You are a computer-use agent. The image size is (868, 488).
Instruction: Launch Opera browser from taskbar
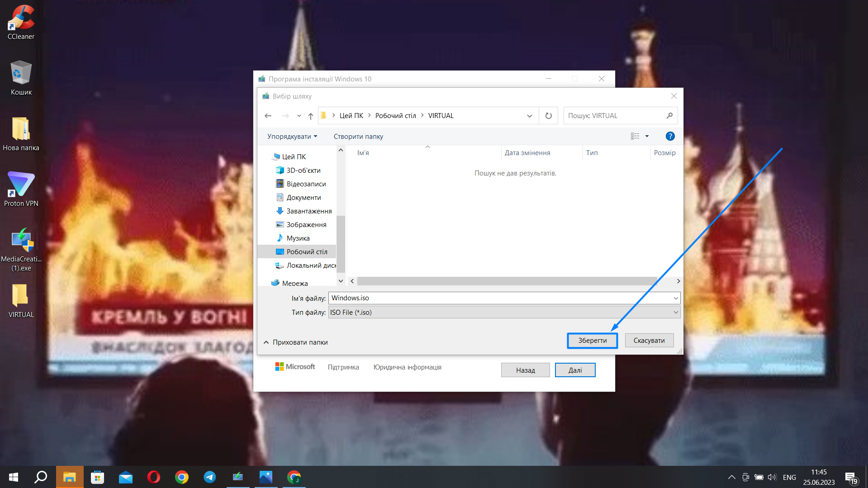[x=153, y=477]
